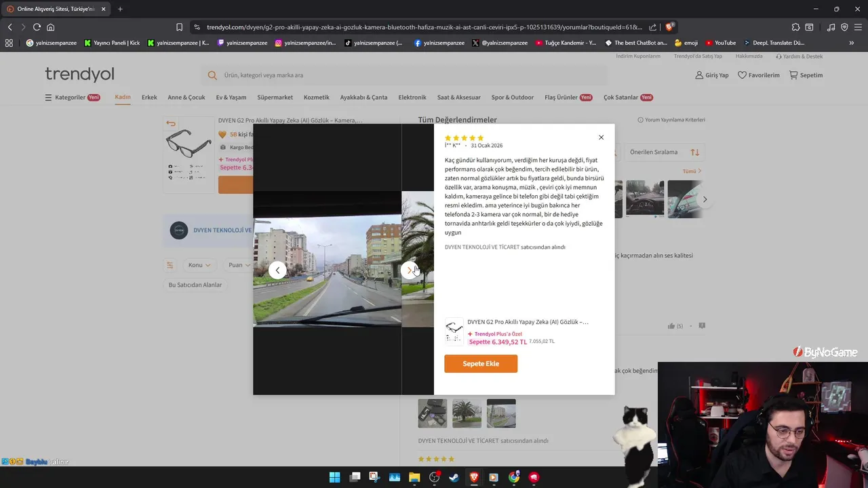Open the road view review thumbnail
This screenshot has width=868, height=488.
[501, 413]
